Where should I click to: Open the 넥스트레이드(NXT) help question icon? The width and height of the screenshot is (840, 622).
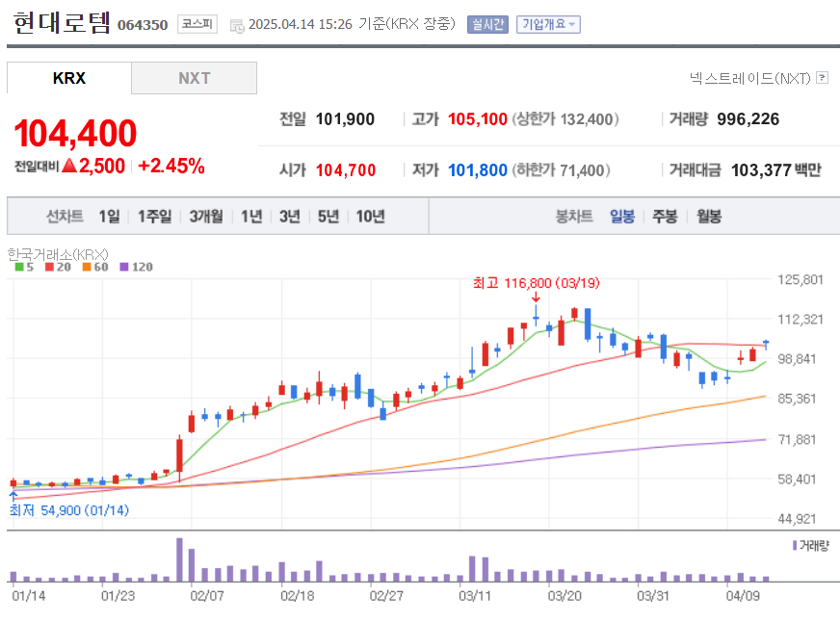coord(823,78)
